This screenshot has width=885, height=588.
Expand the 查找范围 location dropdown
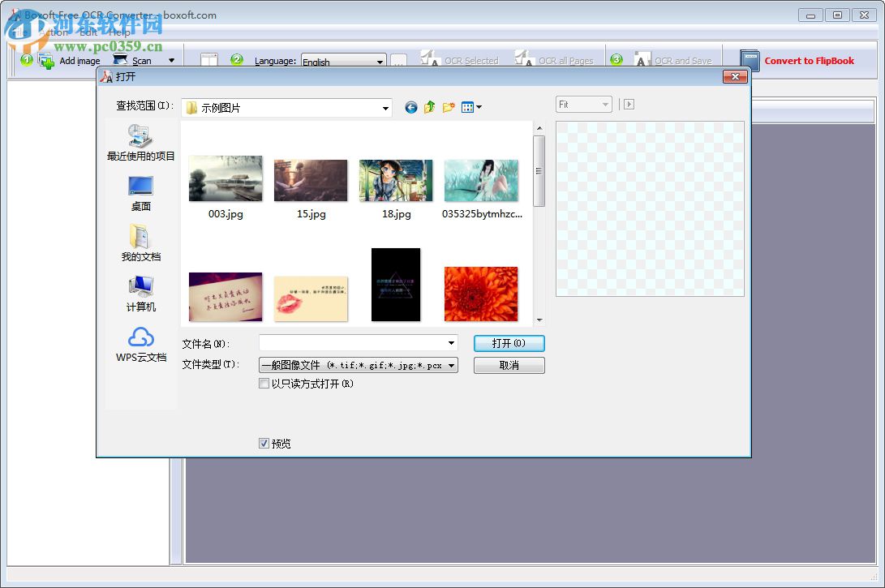point(385,106)
